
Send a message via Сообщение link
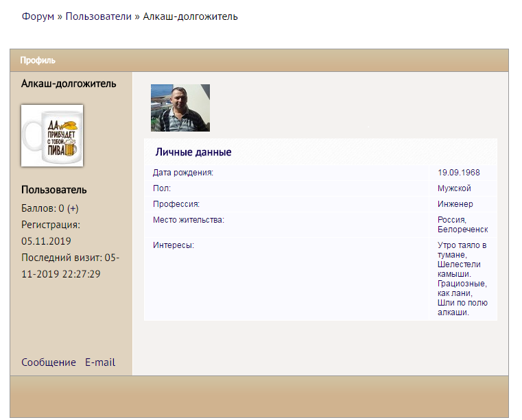[x=48, y=362]
